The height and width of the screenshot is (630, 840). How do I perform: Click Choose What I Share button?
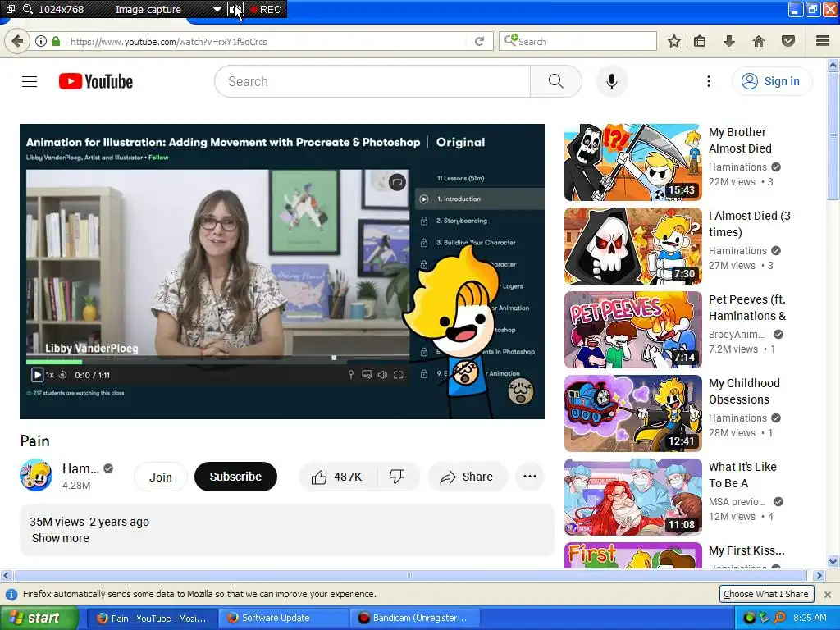click(x=766, y=594)
